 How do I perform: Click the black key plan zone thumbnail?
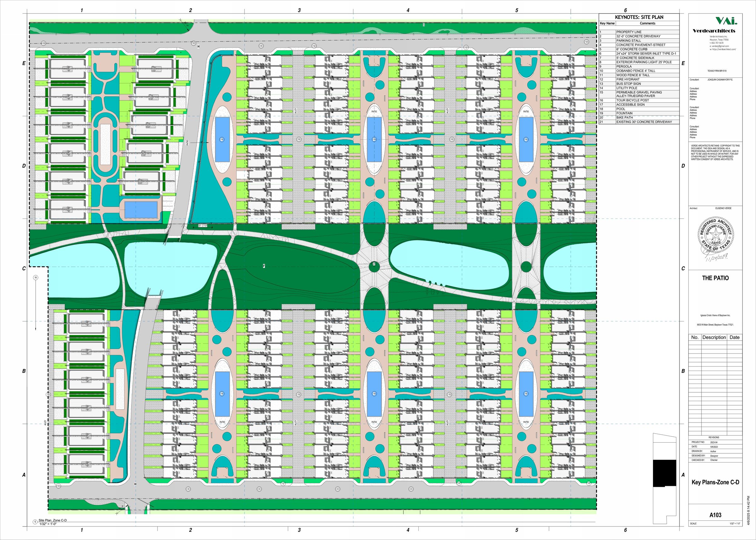click(x=665, y=474)
